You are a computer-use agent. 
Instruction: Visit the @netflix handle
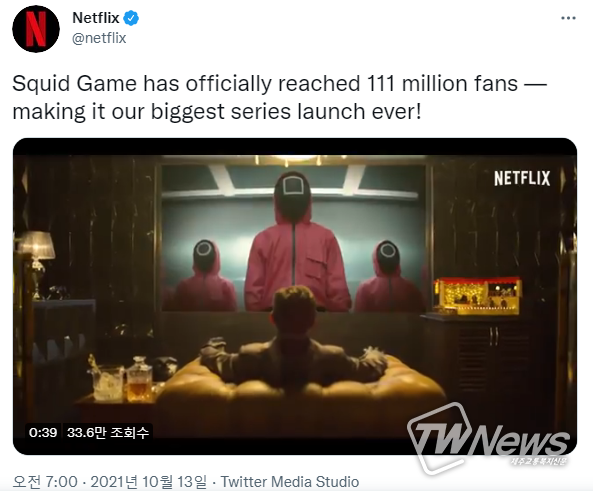pyautogui.click(x=99, y=38)
